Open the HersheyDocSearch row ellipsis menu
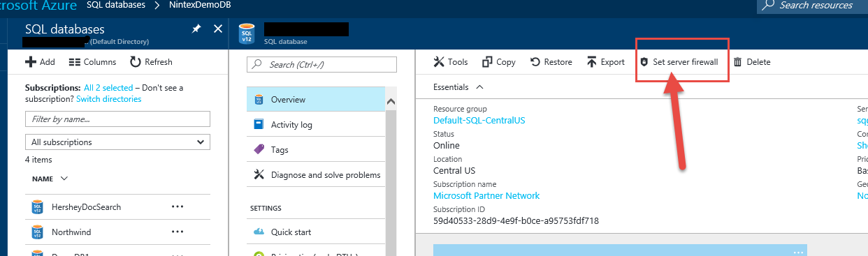 pos(178,207)
